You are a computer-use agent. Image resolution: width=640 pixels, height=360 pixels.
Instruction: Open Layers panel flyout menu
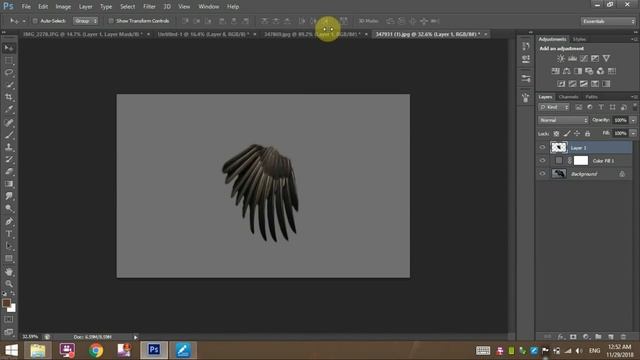point(634,97)
